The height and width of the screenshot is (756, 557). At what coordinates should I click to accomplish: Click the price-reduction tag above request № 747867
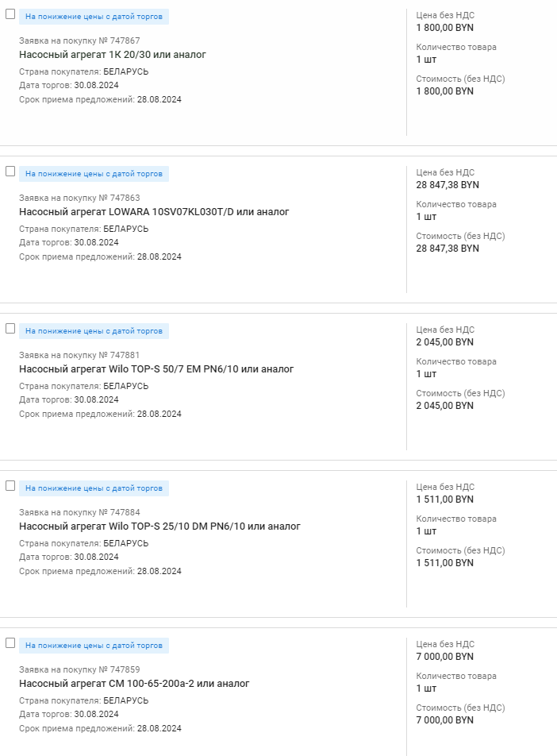[94, 17]
